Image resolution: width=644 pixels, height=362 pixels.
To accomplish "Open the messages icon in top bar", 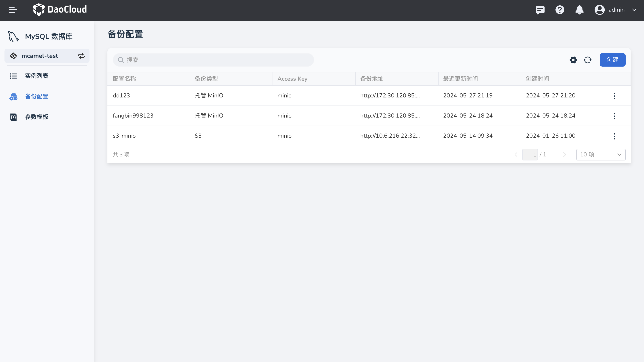I will [x=540, y=10].
